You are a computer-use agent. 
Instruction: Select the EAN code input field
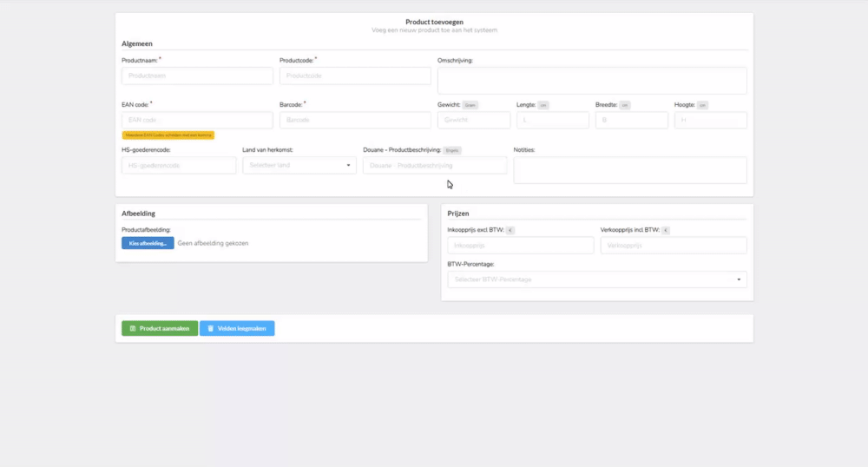tap(197, 120)
